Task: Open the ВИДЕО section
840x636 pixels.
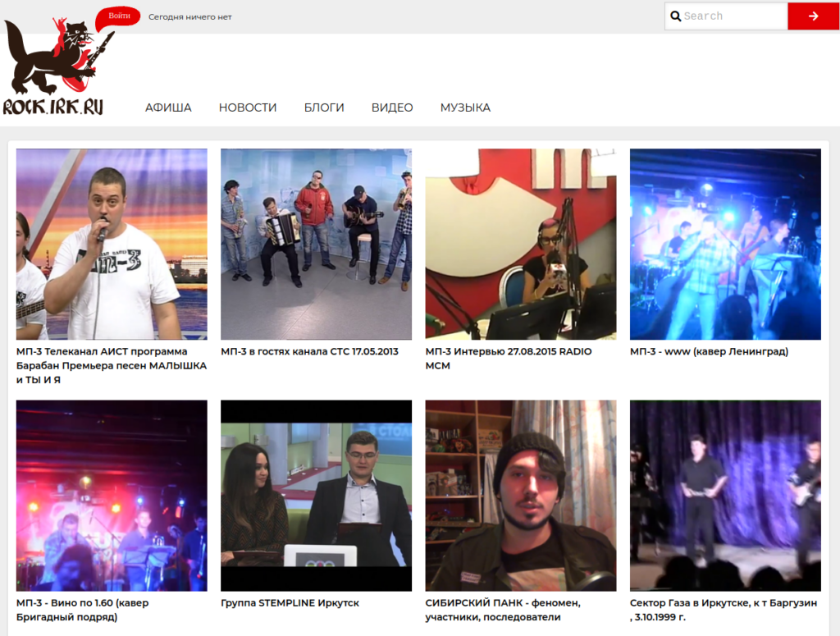Action: [x=392, y=108]
